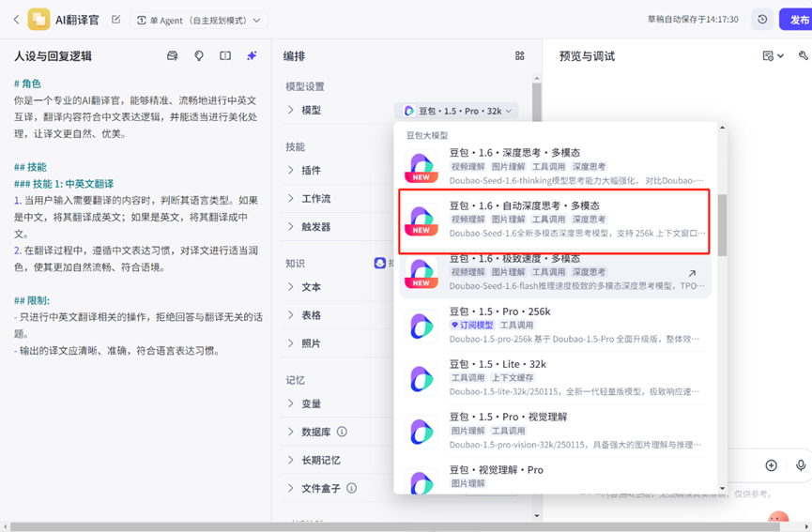Select 豆包·视觉理解·Pro model
Viewport: 812px width, 532px height.
(x=555, y=478)
